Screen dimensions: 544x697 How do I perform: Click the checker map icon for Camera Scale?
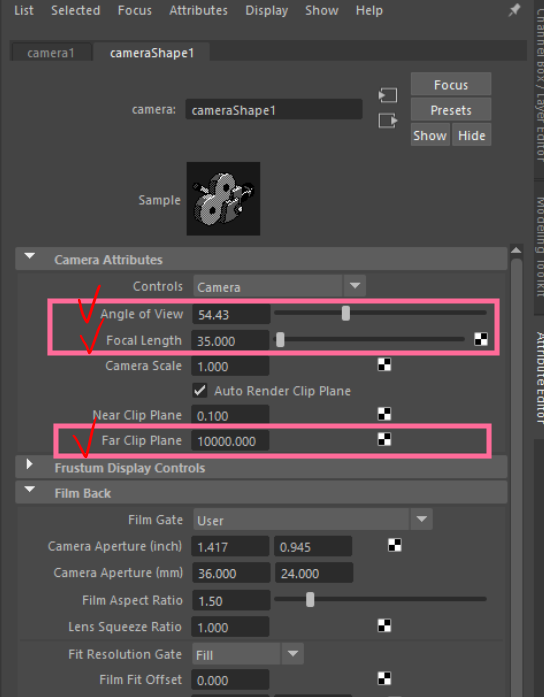tap(384, 365)
